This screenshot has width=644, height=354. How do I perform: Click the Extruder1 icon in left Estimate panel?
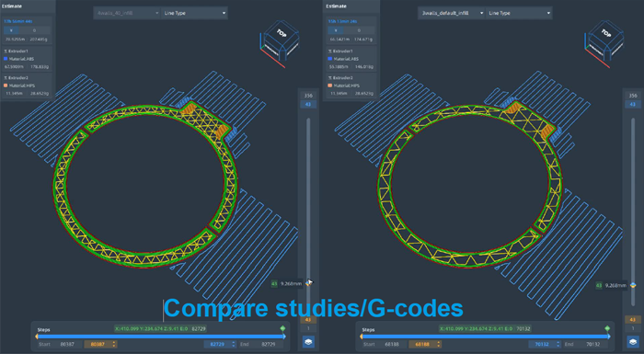point(6,51)
